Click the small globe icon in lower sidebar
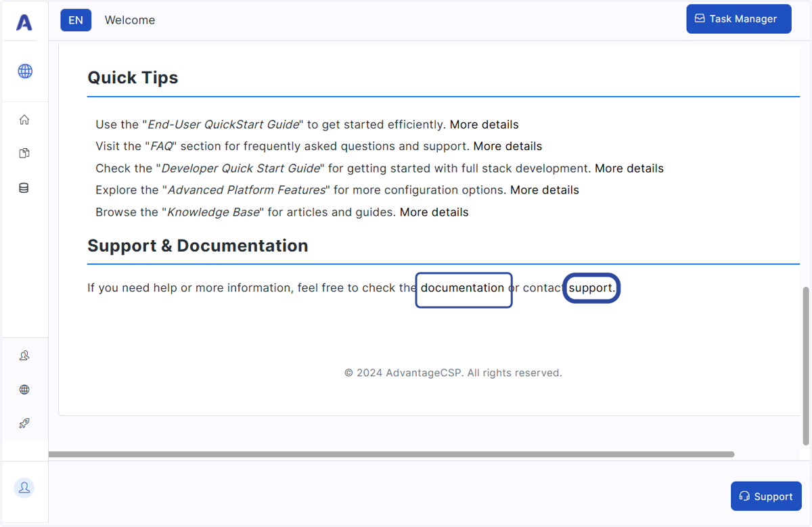Image resolution: width=812 pixels, height=527 pixels. (x=24, y=390)
